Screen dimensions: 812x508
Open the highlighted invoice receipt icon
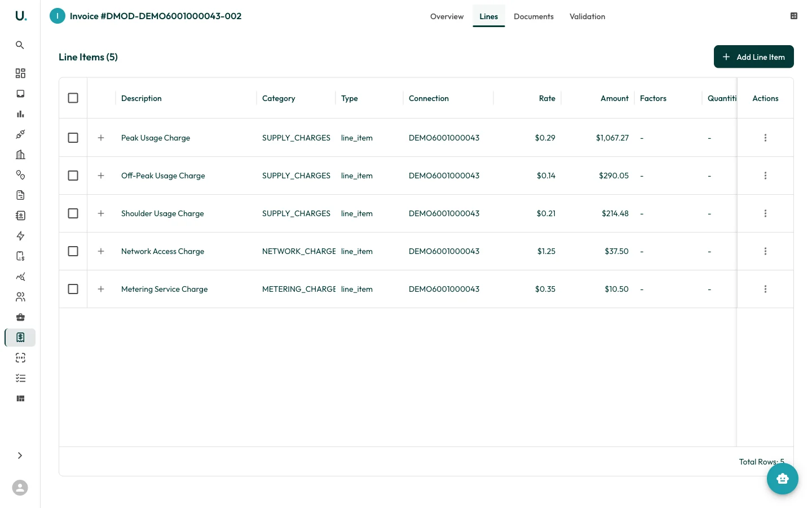pyautogui.click(x=20, y=338)
